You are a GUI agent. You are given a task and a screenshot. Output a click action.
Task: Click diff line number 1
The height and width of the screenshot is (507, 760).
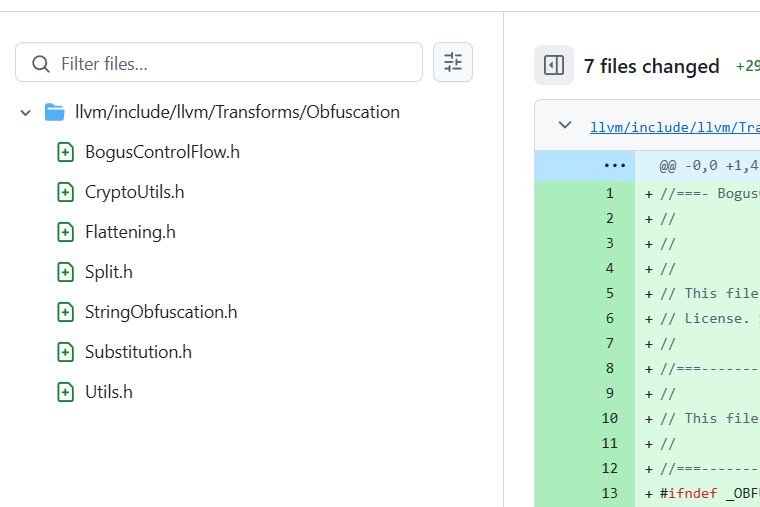coord(610,193)
